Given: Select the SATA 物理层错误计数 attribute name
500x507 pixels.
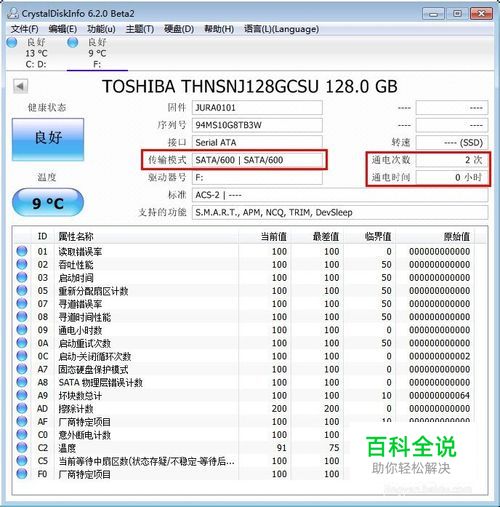Looking at the screenshot, I should (101, 382).
